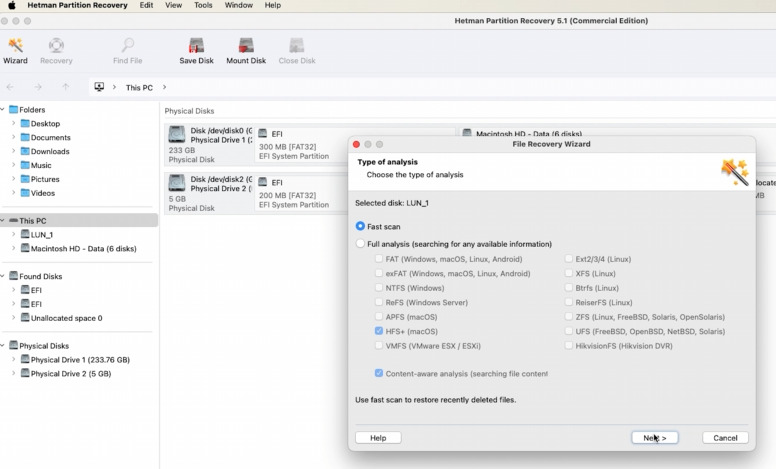Select the Fast scan radio button
Screen dimensions: 776x469
click(360, 226)
